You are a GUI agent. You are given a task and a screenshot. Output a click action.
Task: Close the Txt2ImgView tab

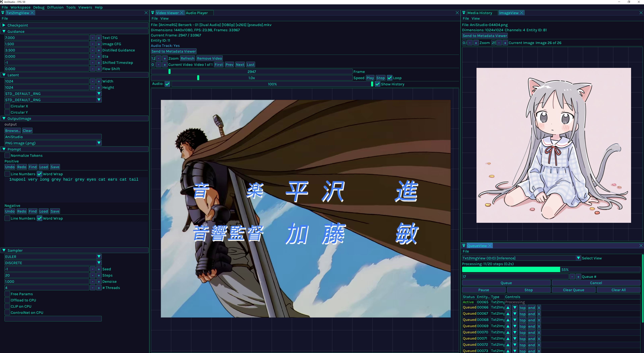32,13
